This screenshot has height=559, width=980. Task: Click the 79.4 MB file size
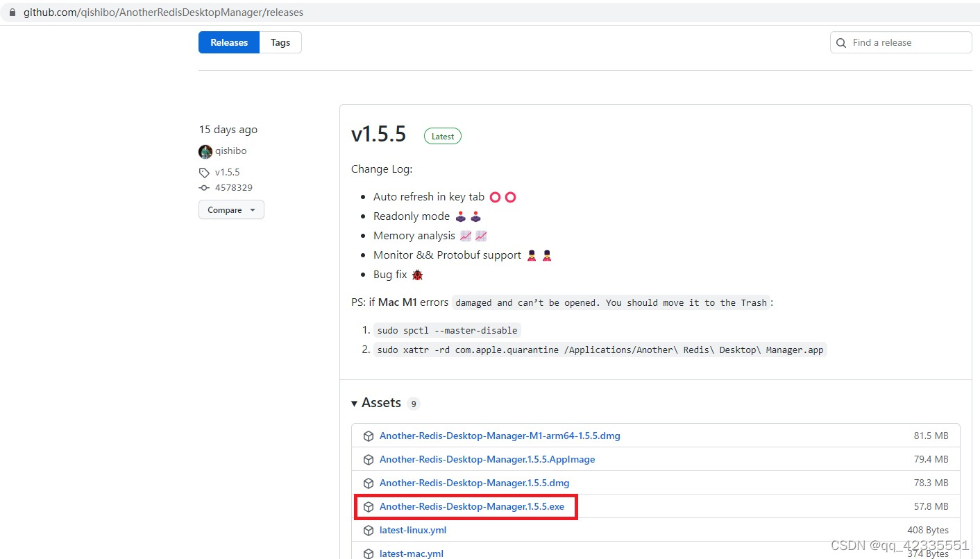pos(931,460)
